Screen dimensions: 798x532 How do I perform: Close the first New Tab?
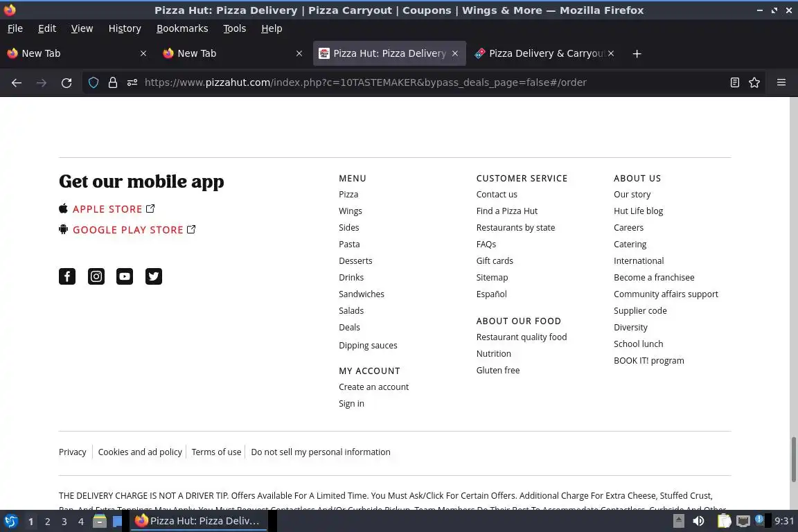click(x=143, y=53)
